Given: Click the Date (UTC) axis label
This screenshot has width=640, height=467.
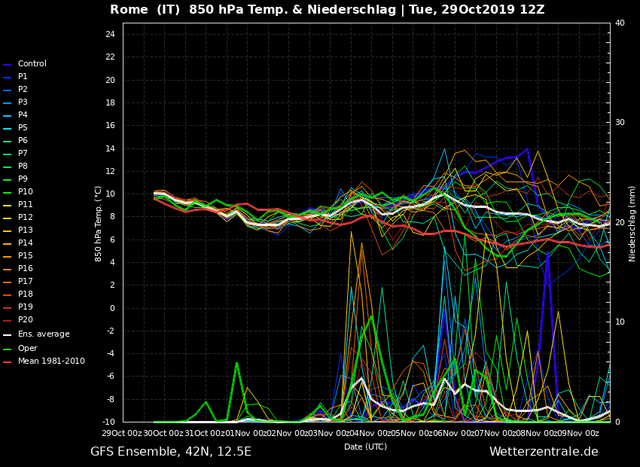Looking at the screenshot, I should coord(365,447).
